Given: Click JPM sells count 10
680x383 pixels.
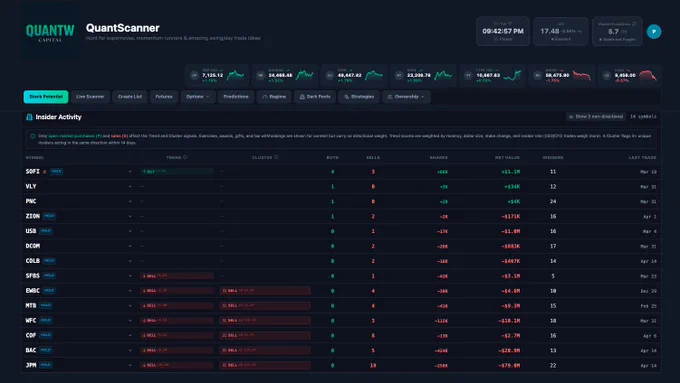Looking at the screenshot, I should (373, 366).
